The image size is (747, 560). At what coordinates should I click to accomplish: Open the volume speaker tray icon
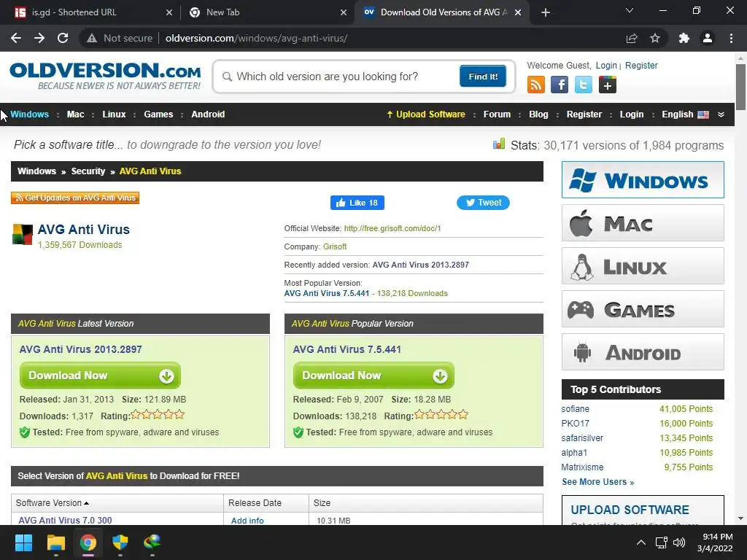(x=679, y=542)
